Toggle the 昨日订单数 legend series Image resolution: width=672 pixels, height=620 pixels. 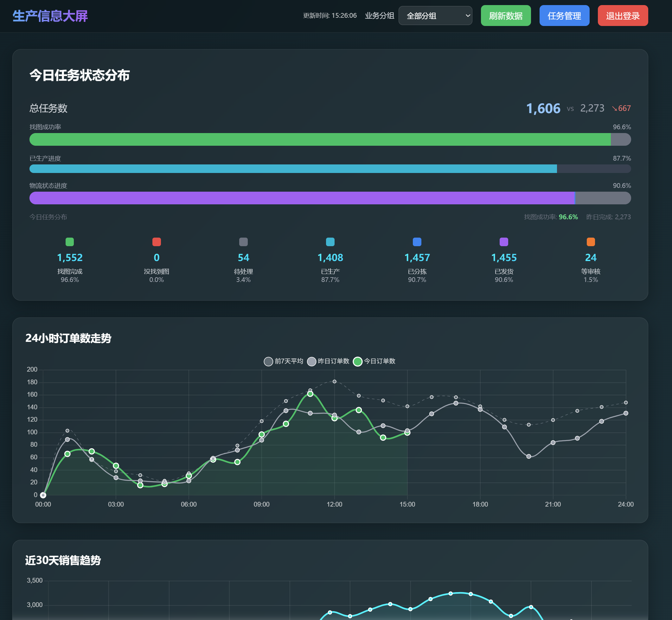point(329,361)
